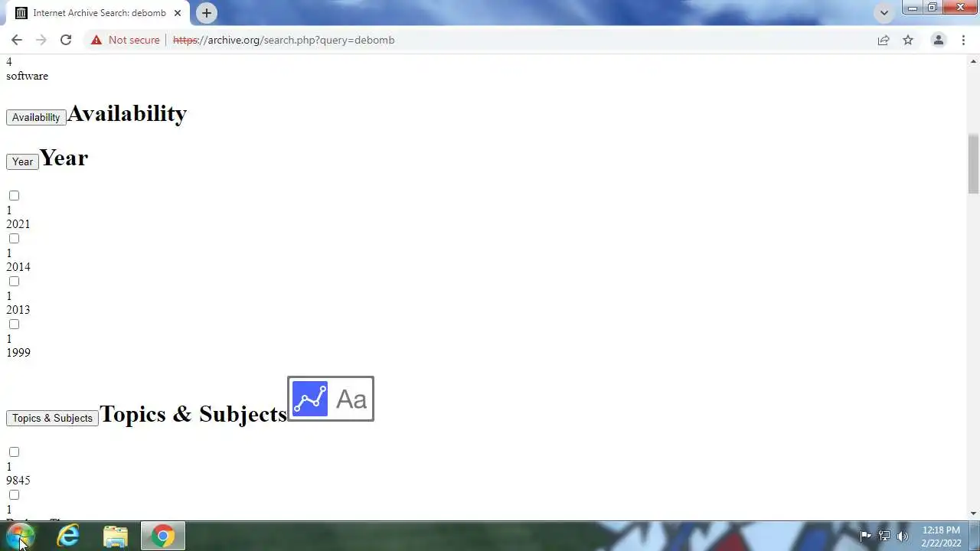Toggle the Availability filter button

tap(36, 117)
